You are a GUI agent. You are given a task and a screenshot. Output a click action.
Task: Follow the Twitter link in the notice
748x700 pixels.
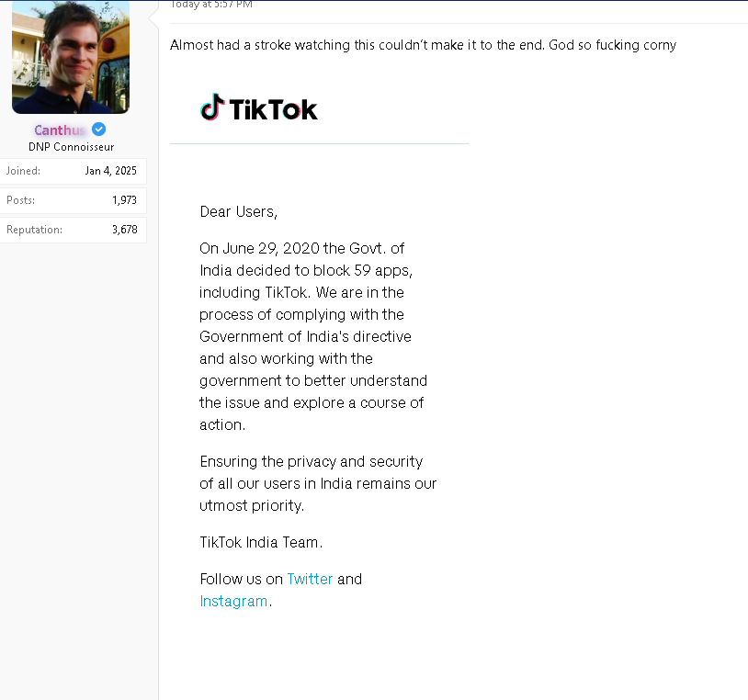pyautogui.click(x=310, y=579)
